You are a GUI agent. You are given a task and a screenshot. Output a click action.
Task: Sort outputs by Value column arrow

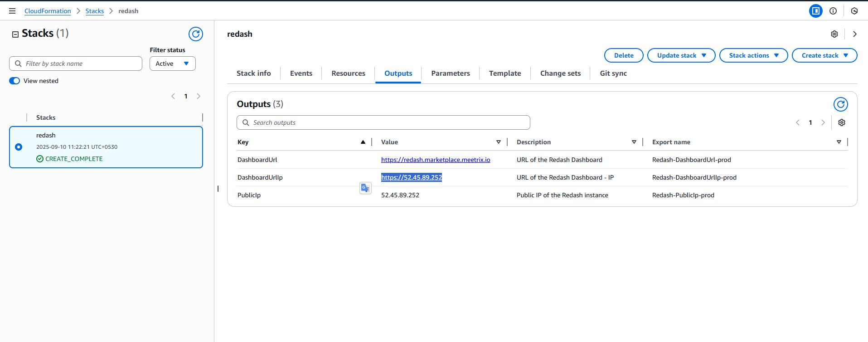pyautogui.click(x=499, y=142)
